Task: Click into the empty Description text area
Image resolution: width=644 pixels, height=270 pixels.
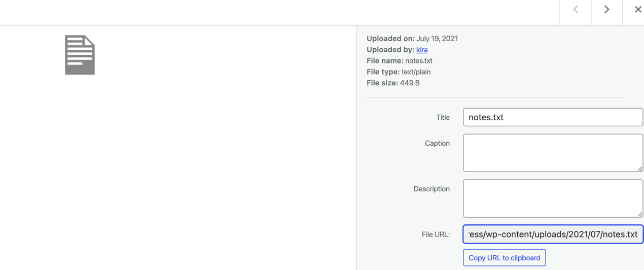Action: [553, 198]
